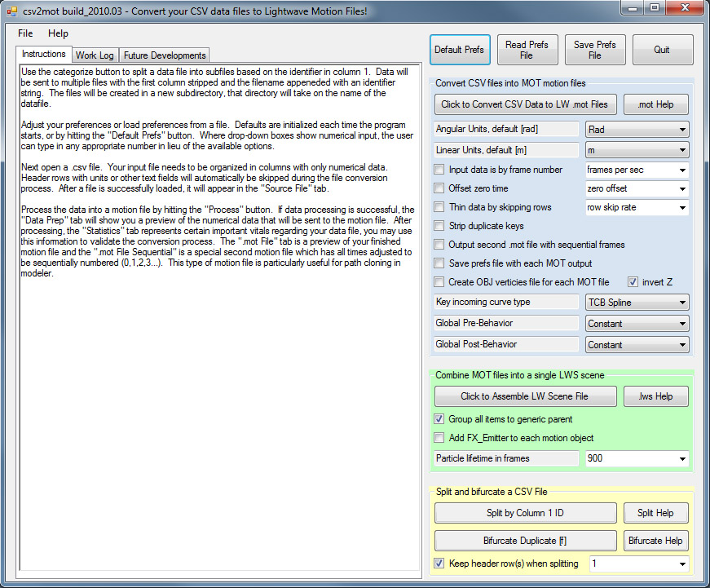The width and height of the screenshot is (710, 588).
Task: Click the csv2mot app icon in title bar
Action: click(x=11, y=11)
